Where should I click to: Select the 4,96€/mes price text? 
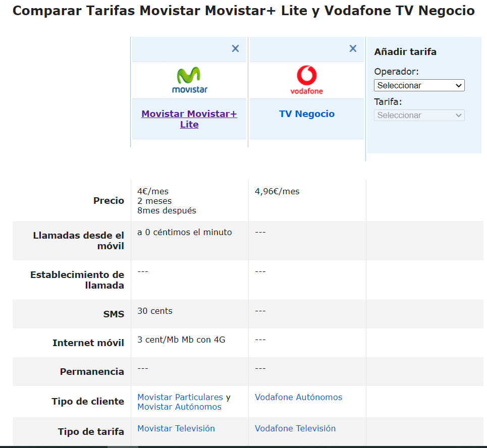pos(277,191)
